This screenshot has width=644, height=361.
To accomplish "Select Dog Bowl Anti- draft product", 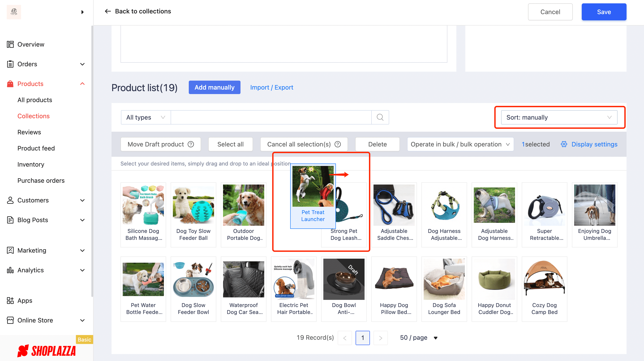I will coord(344,289).
